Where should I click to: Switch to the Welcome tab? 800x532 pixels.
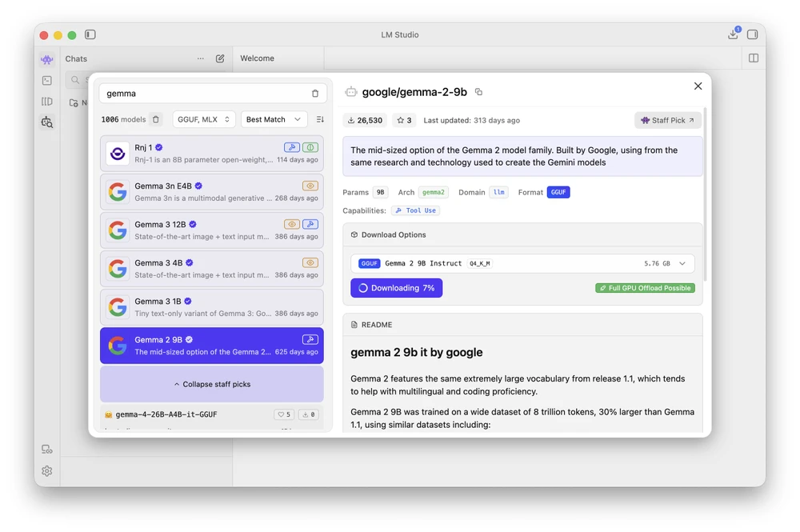[257, 58]
